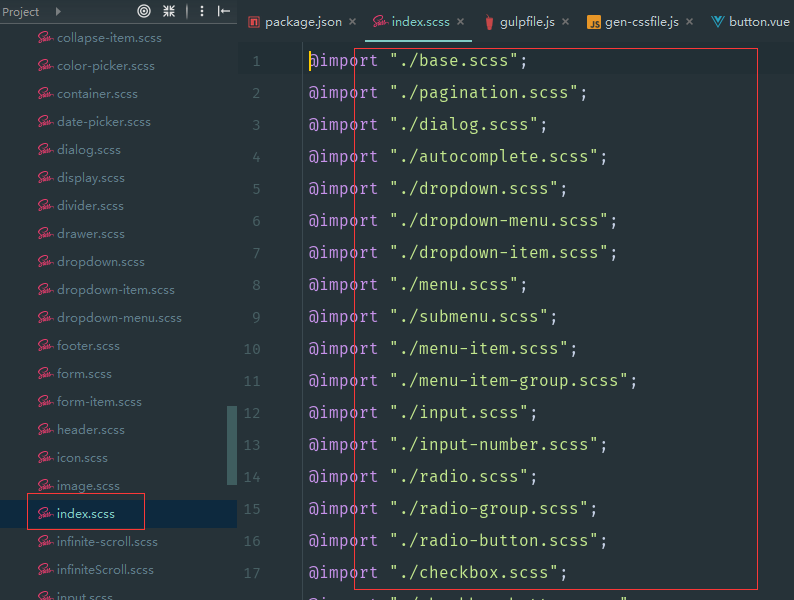The width and height of the screenshot is (794, 600).
Task: Select collapse-item.scss in the project tree
Action: pos(109,38)
